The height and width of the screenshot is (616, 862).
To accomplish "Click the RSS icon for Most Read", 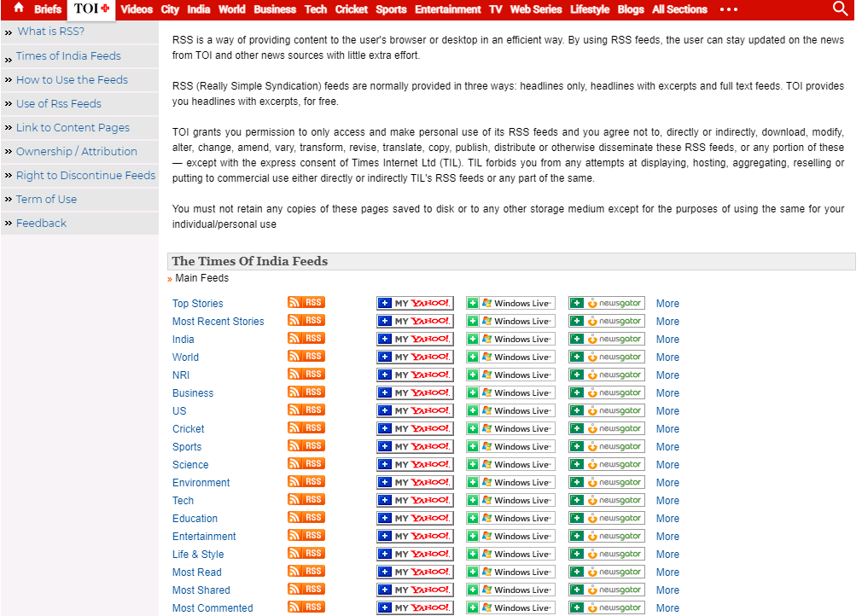I will point(306,572).
